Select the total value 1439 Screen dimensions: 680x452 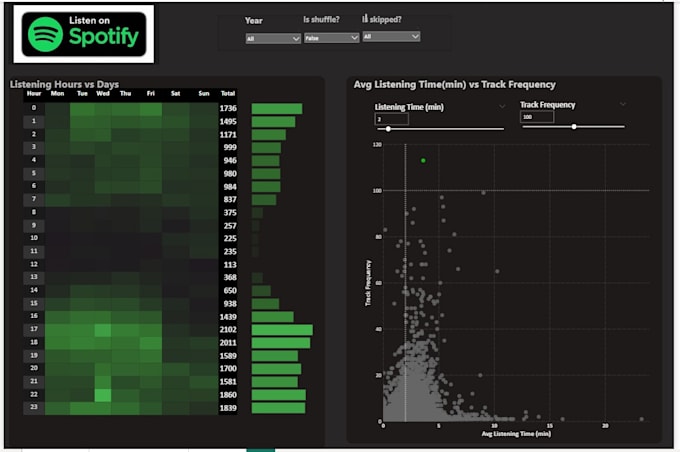coord(228,317)
